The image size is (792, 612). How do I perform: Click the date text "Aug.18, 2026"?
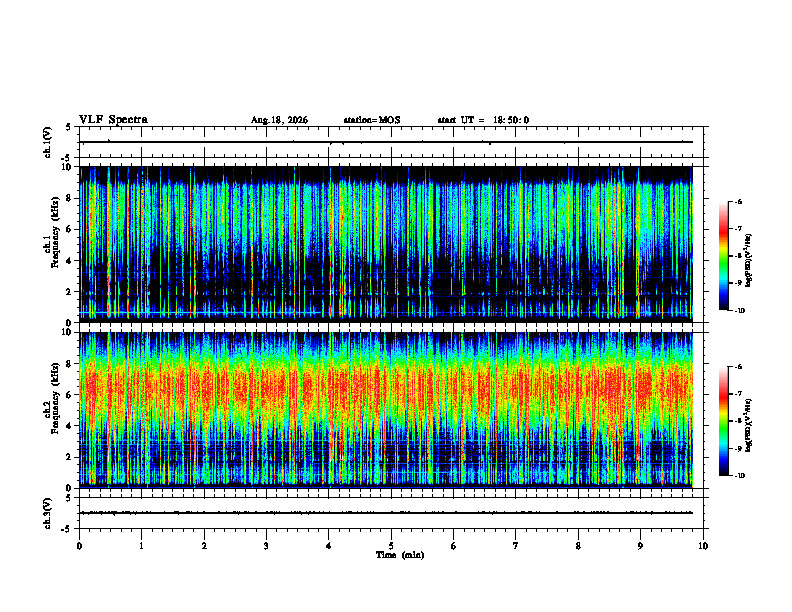tap(279, 120)
